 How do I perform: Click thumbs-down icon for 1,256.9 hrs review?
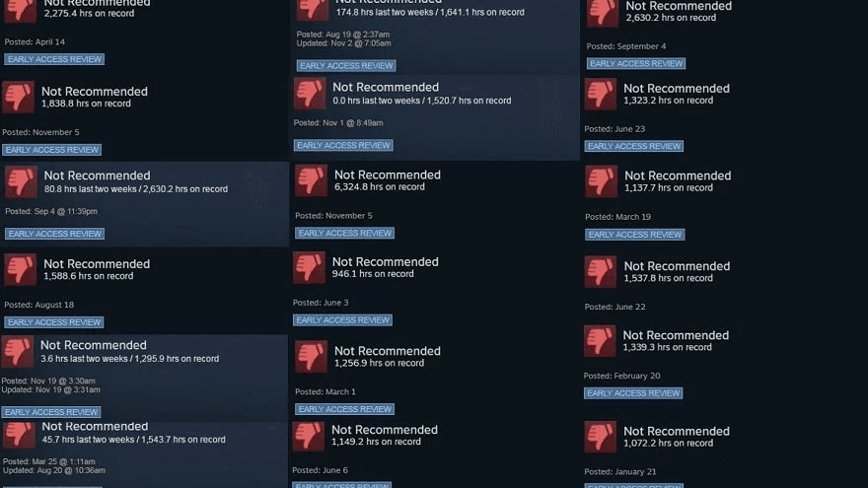tap(311, 356)
